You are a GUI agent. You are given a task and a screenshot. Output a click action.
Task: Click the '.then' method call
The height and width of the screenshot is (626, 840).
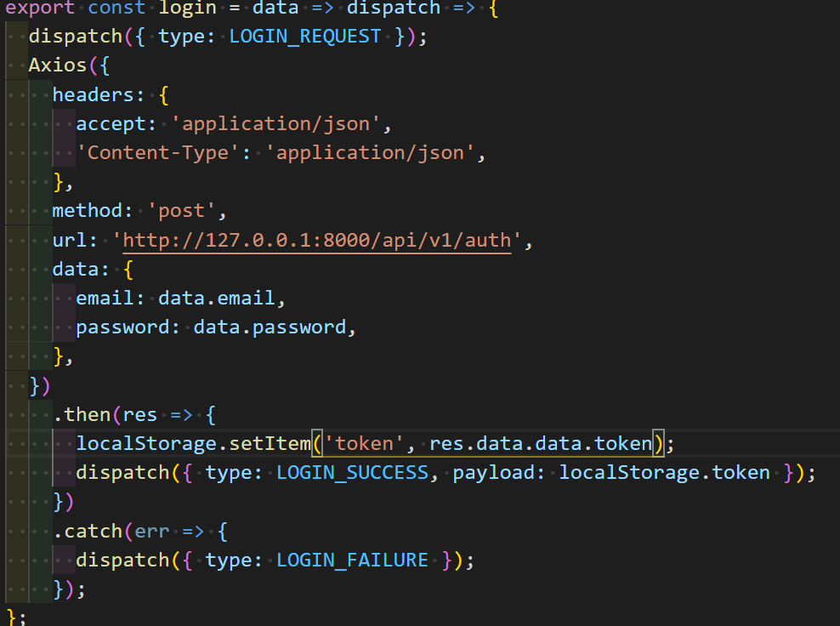click(x=82, y=415)
